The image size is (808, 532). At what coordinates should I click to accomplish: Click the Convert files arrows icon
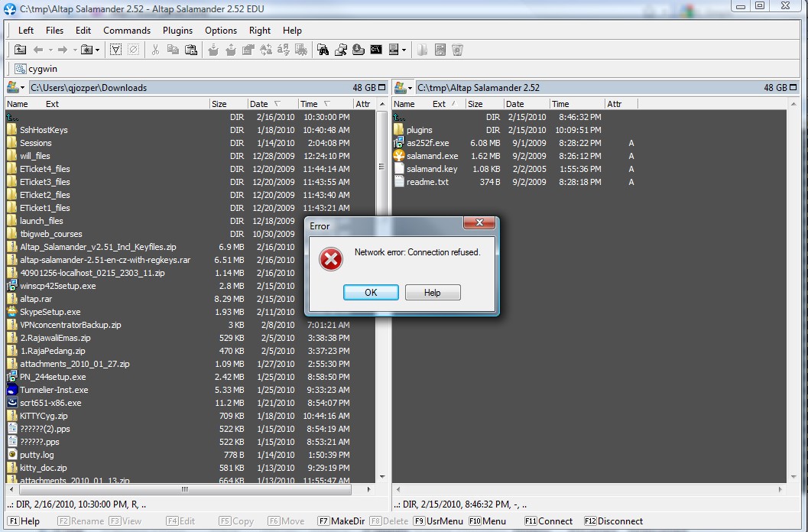pos(266,50)
